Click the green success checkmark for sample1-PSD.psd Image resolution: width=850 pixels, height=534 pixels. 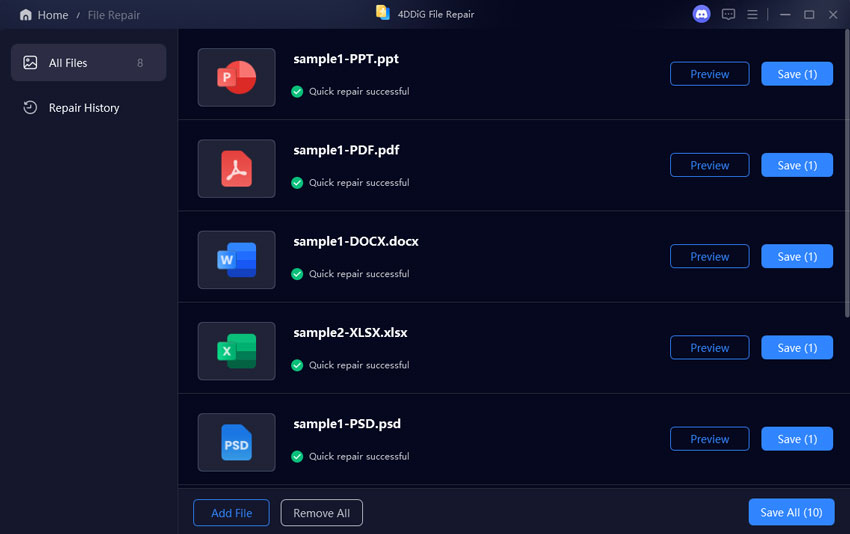tap(297, 456)
